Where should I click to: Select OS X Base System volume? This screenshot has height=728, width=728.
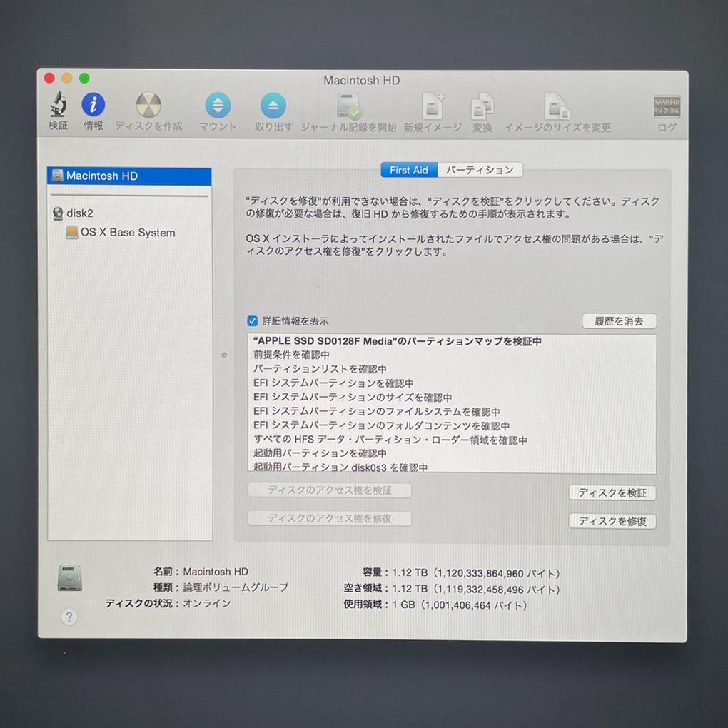point(121,232)
